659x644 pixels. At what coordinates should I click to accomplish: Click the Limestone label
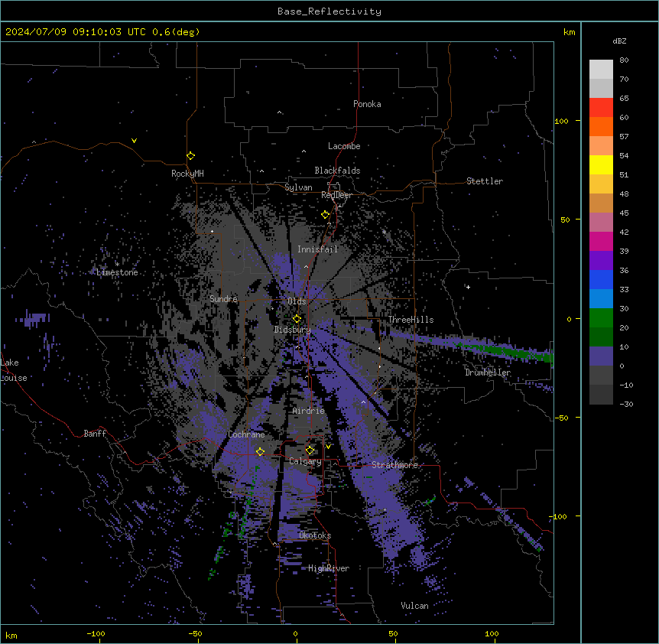[117, 272]
